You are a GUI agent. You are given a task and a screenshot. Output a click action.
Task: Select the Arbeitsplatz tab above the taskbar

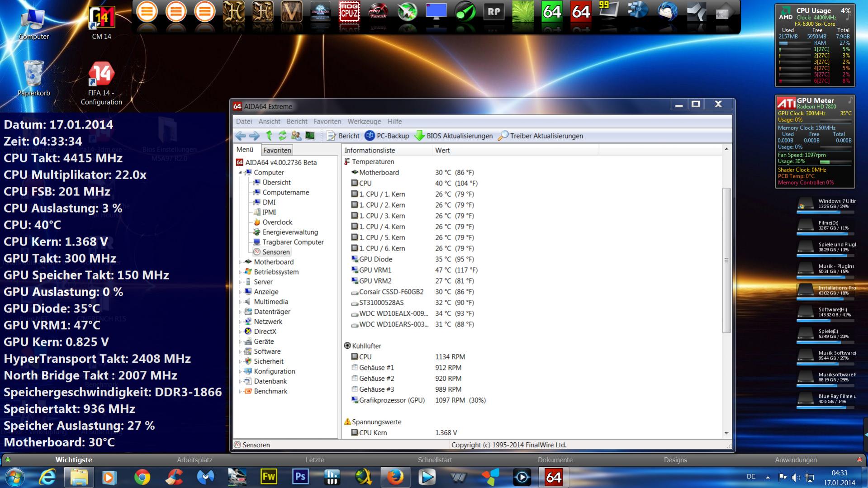(x=194, y=460)
